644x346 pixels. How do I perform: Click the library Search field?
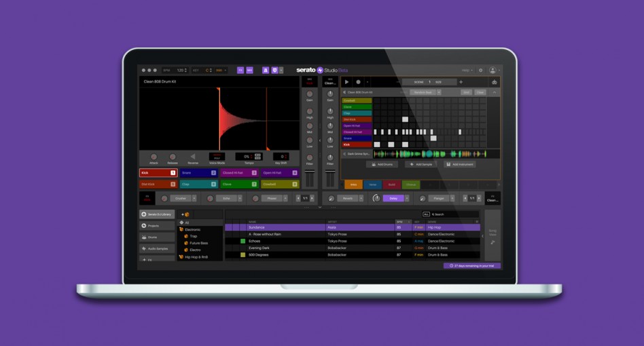pos(452,214)
